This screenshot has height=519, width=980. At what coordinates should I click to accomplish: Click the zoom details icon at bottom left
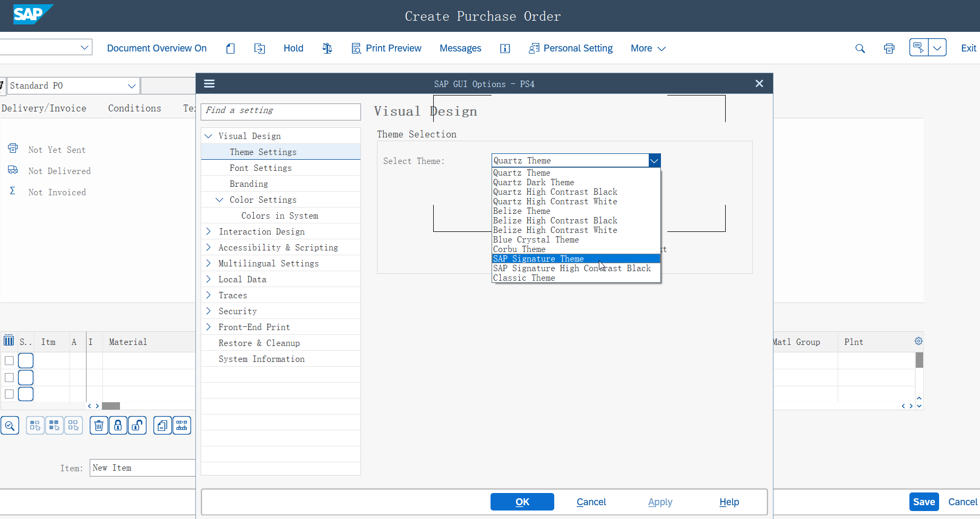pos(10,426)
